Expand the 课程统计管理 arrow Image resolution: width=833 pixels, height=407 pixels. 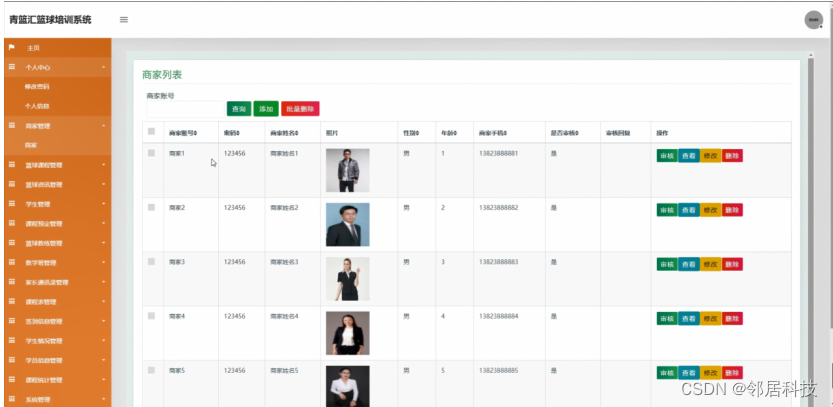(x=104, y=380)
